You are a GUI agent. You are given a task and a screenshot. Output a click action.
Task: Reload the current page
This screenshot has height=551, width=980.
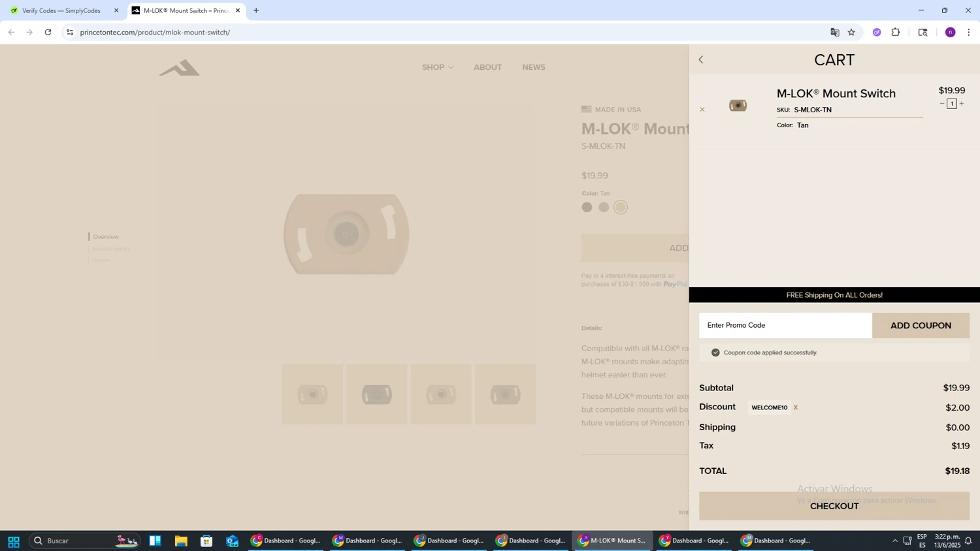pyautogui.click(x=48, y=33)
